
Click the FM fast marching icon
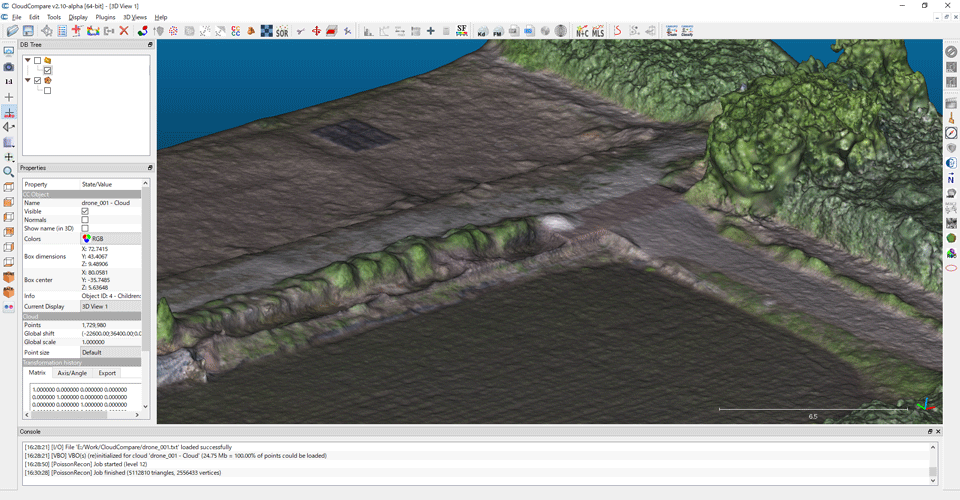tap(498, 31)
